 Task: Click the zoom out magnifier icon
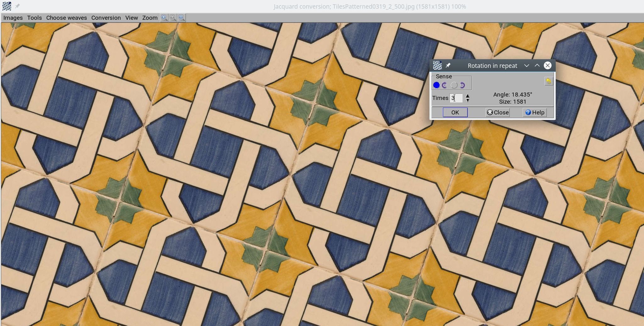[182, 18]
